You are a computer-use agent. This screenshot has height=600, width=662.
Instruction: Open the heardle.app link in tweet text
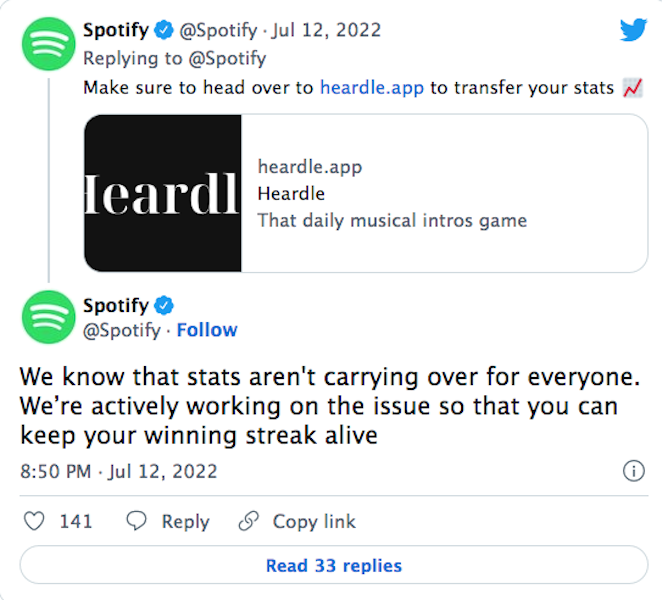(372, 87)
